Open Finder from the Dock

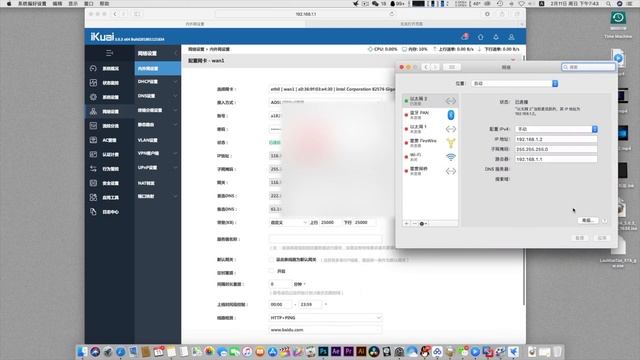[x=82, y=351]
